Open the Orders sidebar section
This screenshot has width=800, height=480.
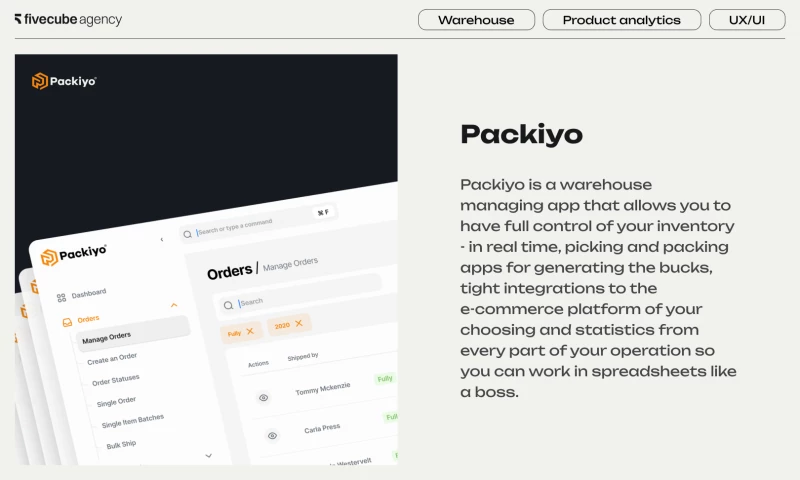click(88, 319)
